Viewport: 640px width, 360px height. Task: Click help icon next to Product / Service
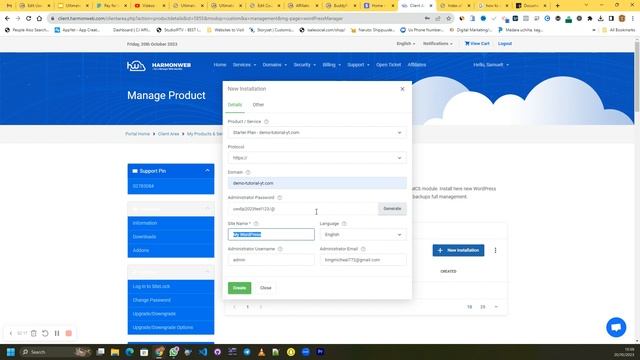tap(267, 122)
